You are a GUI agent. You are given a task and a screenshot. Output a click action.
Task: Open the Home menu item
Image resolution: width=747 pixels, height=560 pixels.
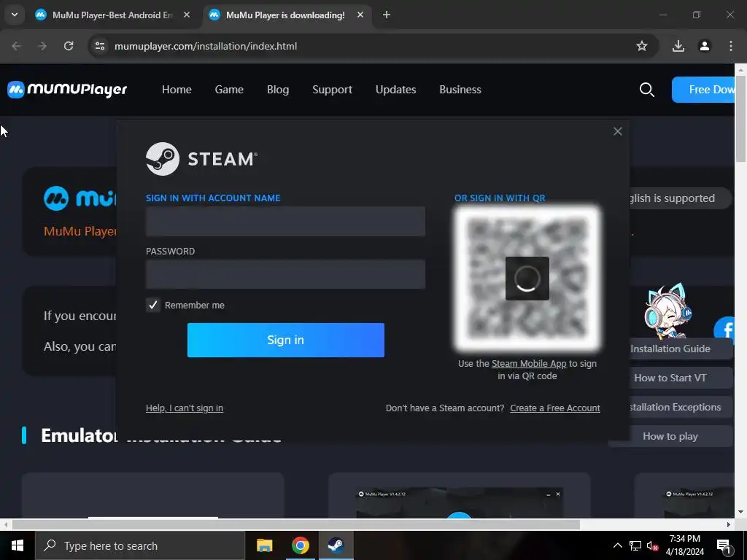coord(177,90)
